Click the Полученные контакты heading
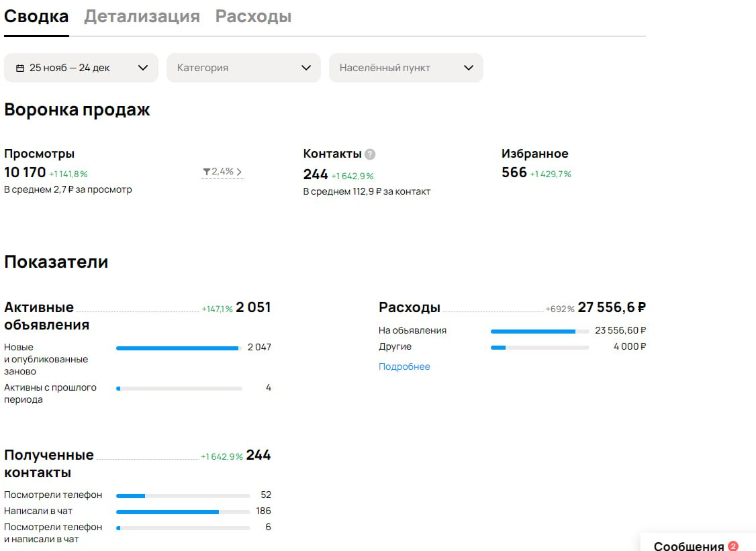Screen dimensions: 756x551 pos(49,463)
